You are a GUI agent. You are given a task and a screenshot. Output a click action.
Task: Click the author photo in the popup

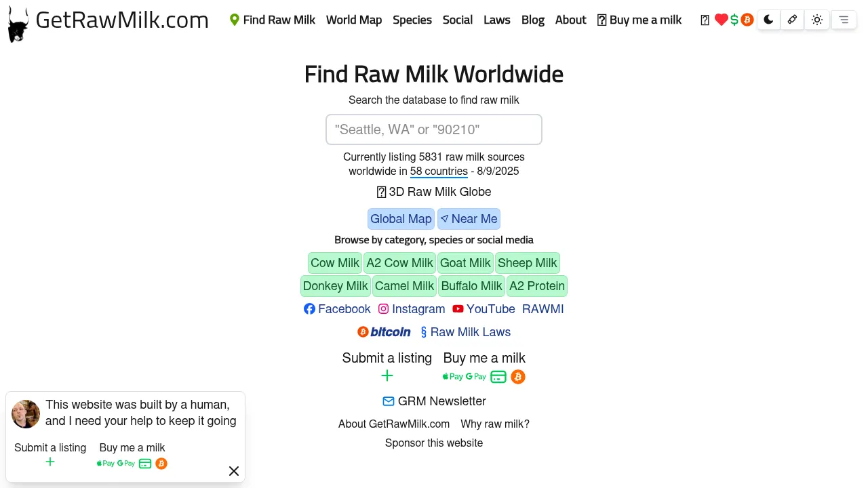coord(26,414)
